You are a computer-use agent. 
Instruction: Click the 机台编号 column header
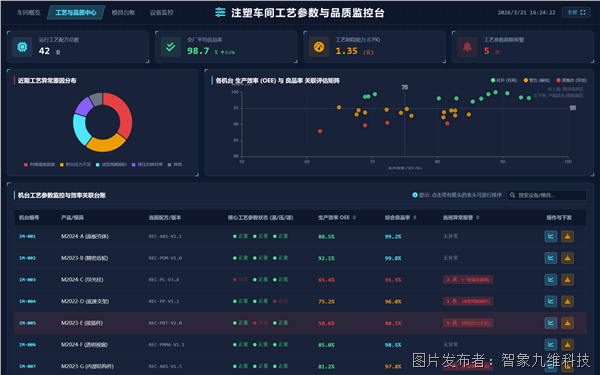coord(29,217)
